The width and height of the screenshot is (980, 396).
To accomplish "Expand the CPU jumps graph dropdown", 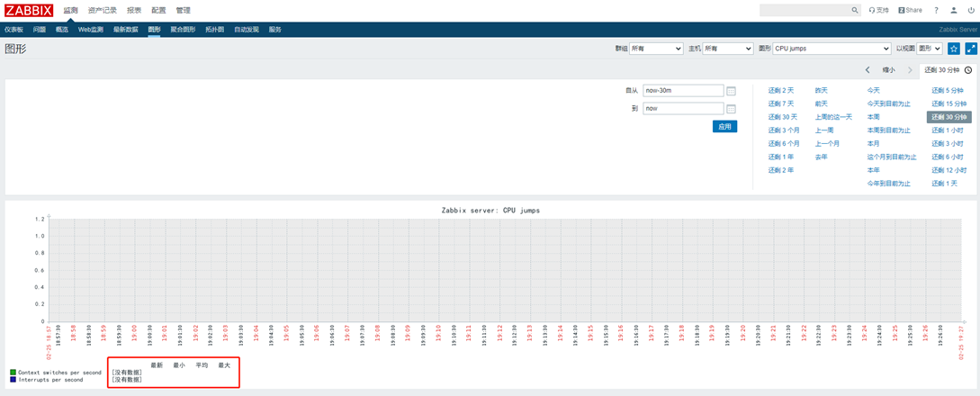I will tap(832, 49).
